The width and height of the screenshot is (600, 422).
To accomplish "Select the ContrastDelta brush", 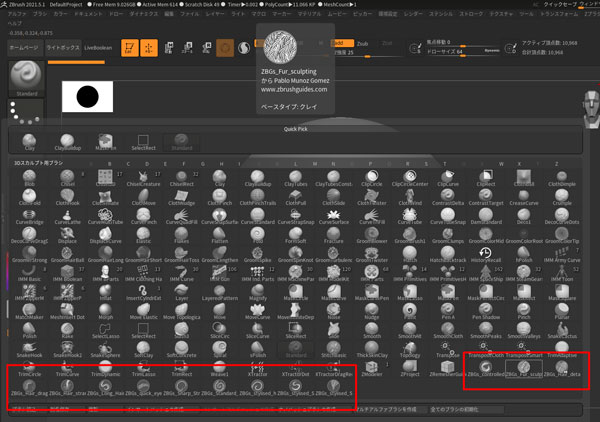I will click(x=447, y=197).
